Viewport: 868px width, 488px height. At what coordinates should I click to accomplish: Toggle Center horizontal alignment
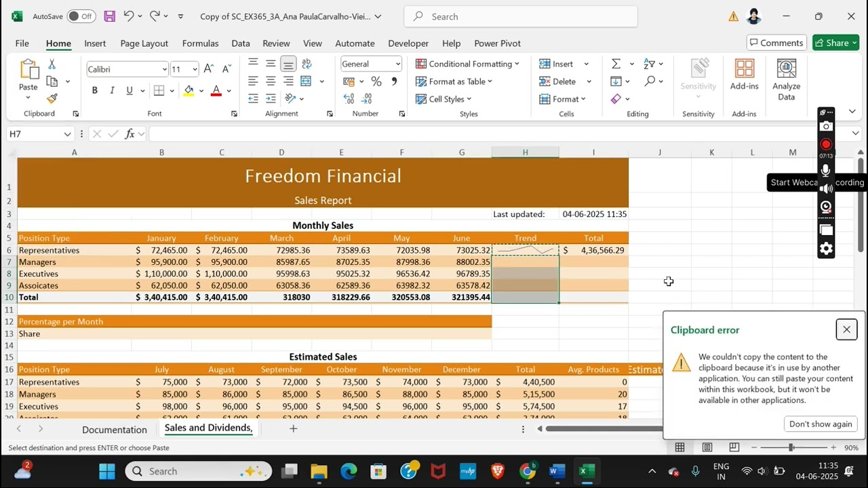point(271,81)
